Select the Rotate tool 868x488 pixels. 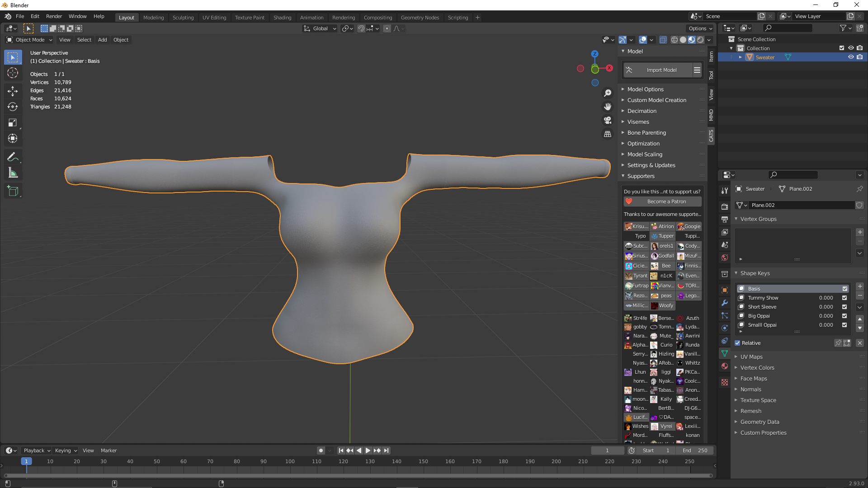13,107
